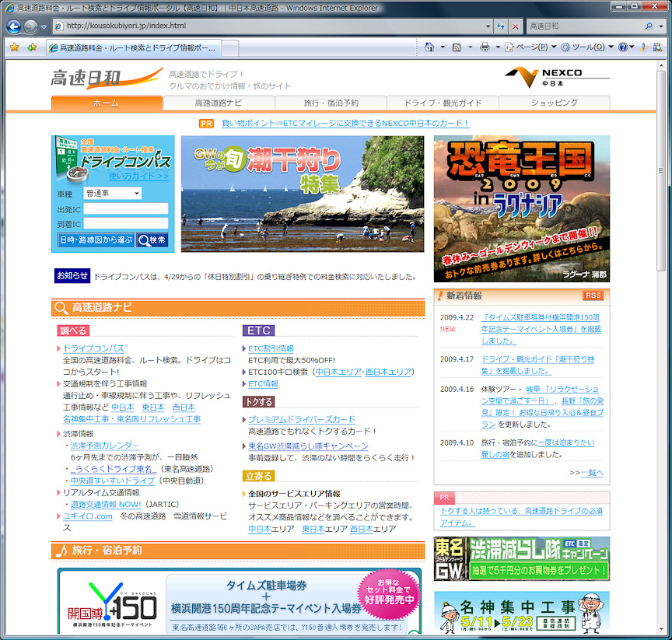Click the megaphone icon on 高速道路ナビ header
This screenshot has height=640, width=672.
coord(60,308)
